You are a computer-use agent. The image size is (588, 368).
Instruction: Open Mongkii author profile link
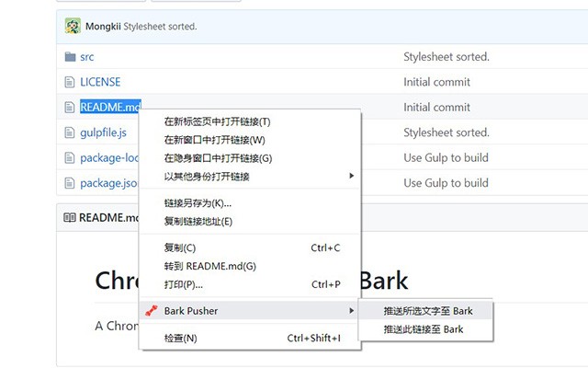(x=103, y=27)
